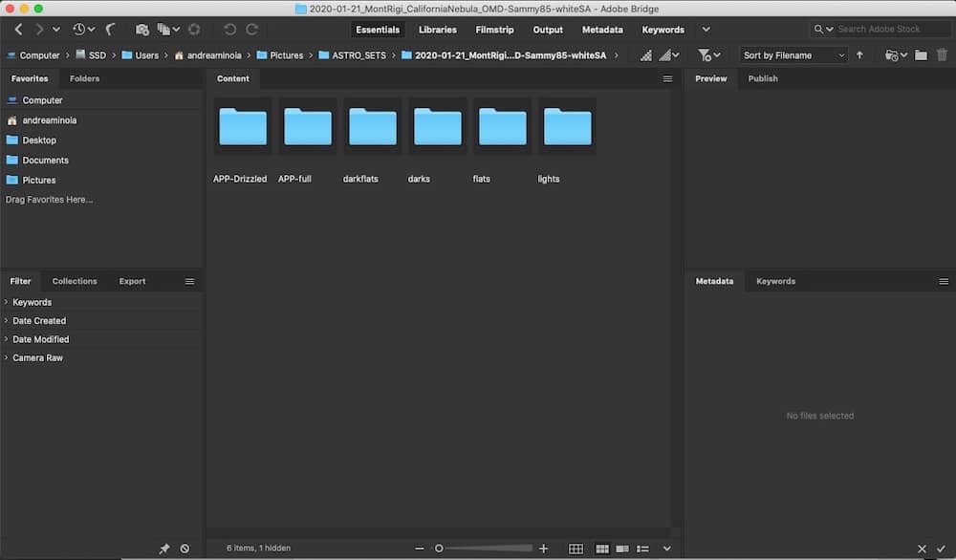Viewport: 956px width, 560px height.
Task: Switch to Libraries workspace
Action: (x=437, y=30)
